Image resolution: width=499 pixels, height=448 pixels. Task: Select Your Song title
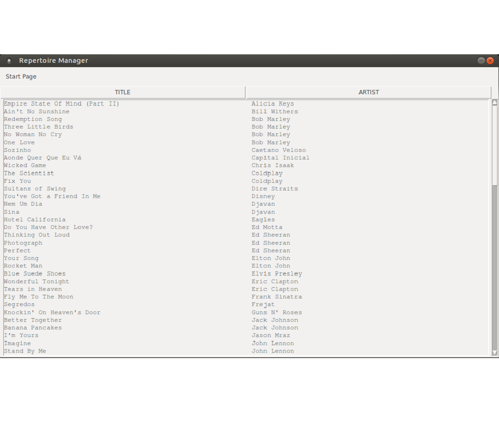[21, 258]
